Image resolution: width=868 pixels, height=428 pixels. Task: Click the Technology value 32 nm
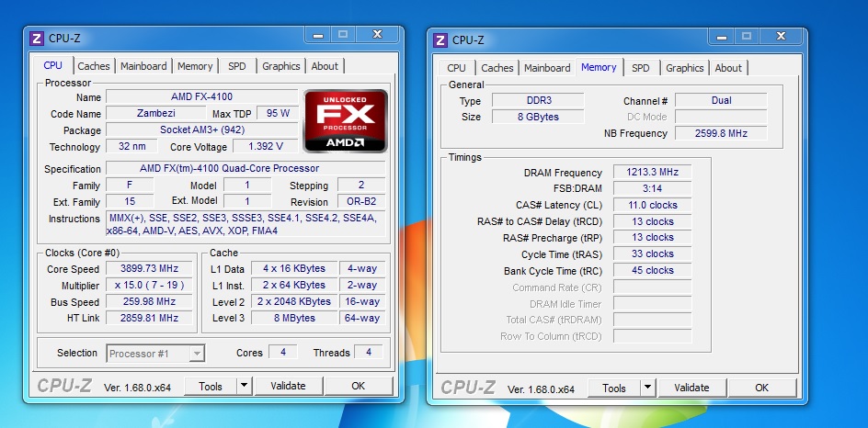[131, 147]
